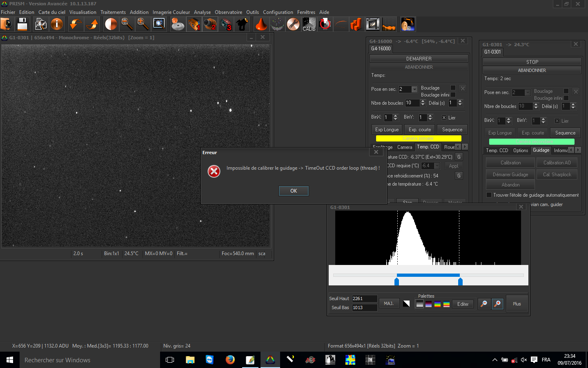Select the grayscale palette swatch
This screenshot has width=588, height=368.
(x=419, y=304)
